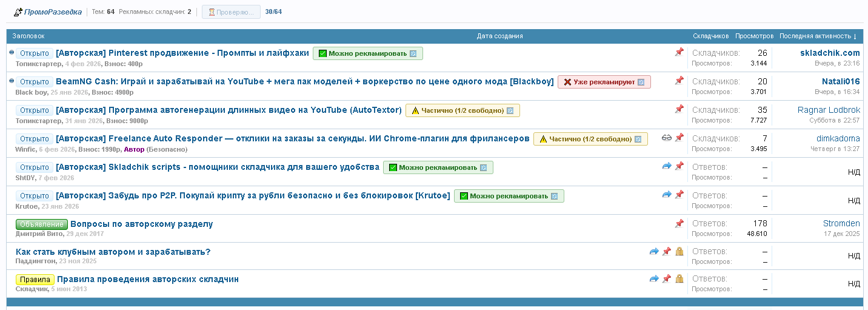Click author name Black boy
The height and width of the screenshot is (310, 868).
(32, 92)
